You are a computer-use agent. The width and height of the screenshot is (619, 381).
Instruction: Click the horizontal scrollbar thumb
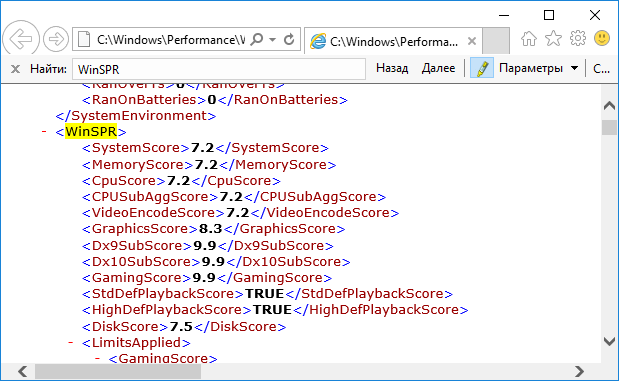(x=118, y=371)
